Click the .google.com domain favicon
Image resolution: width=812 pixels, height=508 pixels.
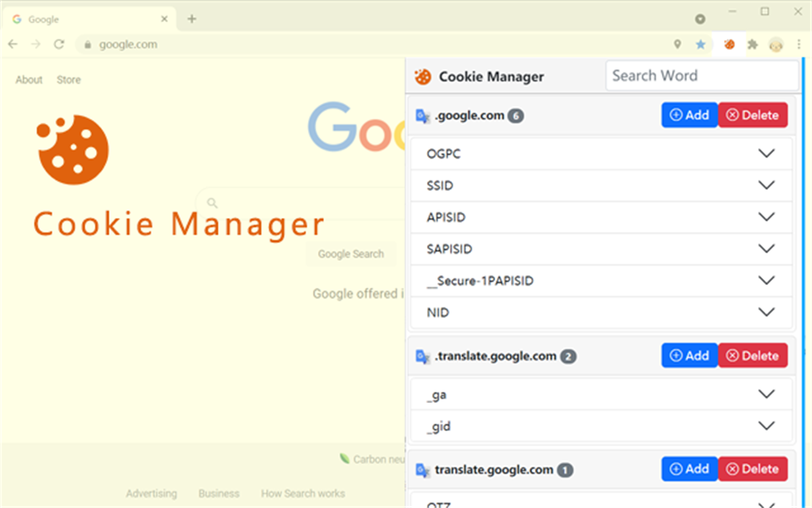click(423, 116)
